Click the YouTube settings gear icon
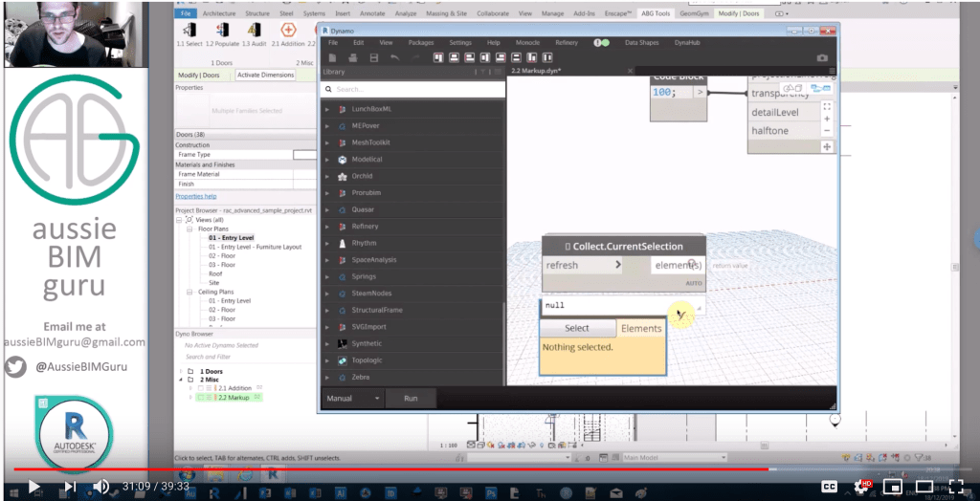This screenshot has width=980, height=501. [x=861, y=486]
